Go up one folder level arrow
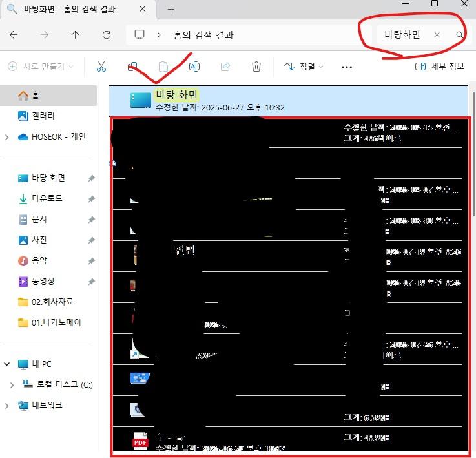The height and width of the screenshot is (458, 476). tap(76, 35)
